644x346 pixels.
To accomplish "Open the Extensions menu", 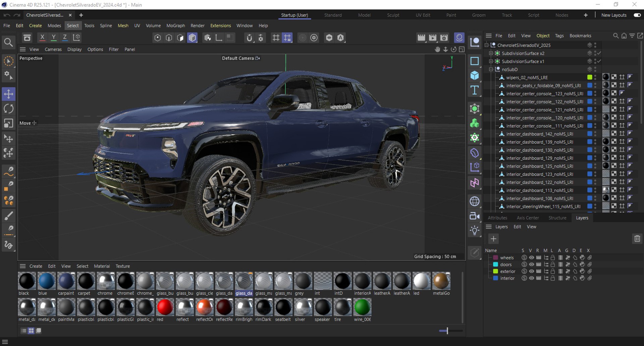I will [x=220, y=26].
